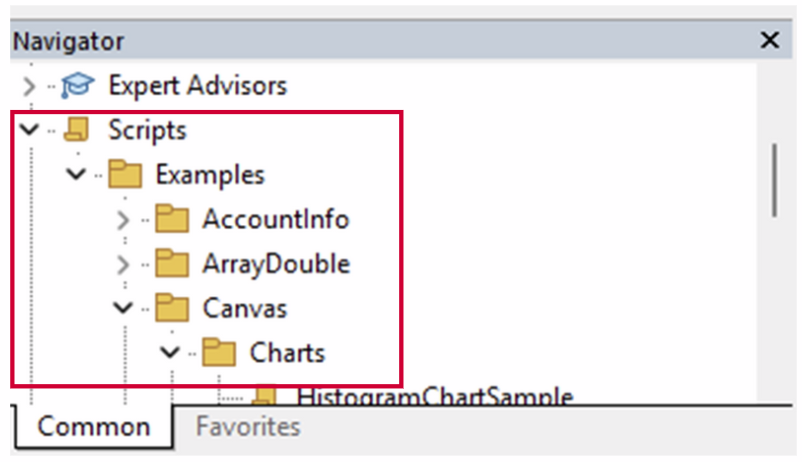This screenshot has width=802, height=462.
Task: Click the Charts folder icon
Action: (x=219, y=352)
